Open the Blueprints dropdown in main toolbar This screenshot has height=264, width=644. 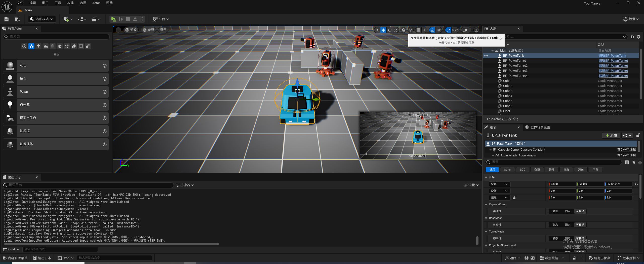point(82,19)
